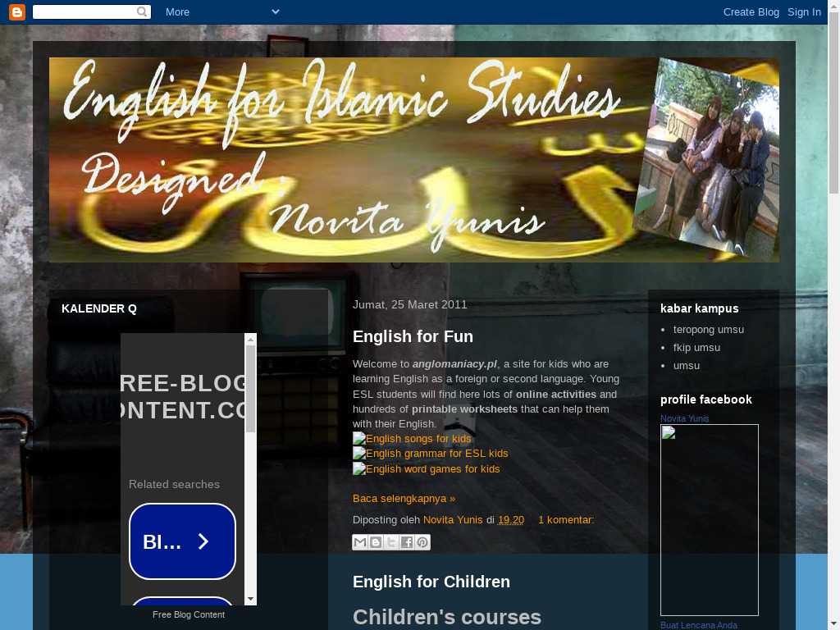Open Novita Yunis Facebook profile link

pyautogui.click(x=684, y=419)
